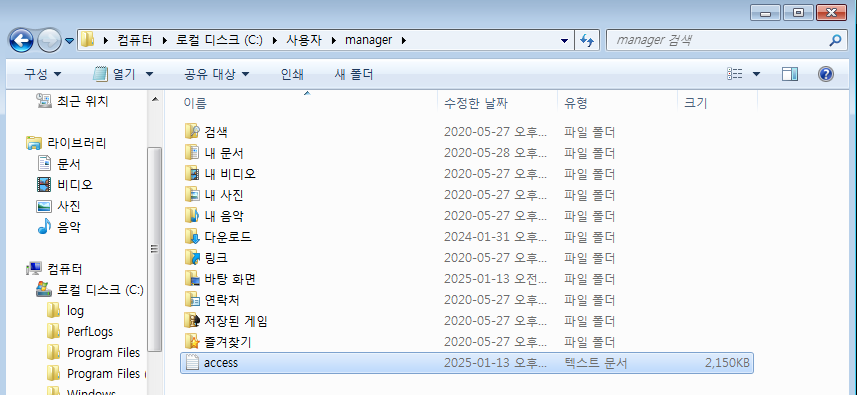Select the 내 음악 folder icon
The height and width of the screenshot is (395, 857).
pyautogui.click(x=192, y=215)
